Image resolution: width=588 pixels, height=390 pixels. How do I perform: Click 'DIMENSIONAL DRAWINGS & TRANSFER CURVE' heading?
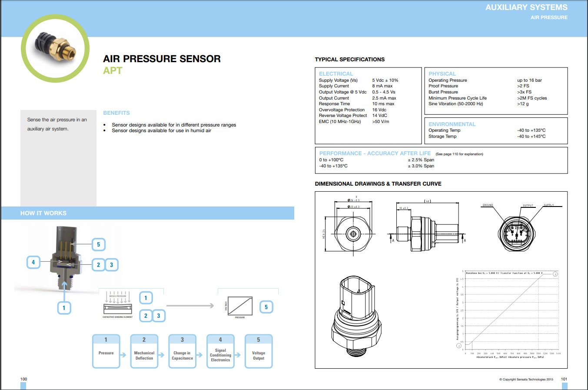378,184
